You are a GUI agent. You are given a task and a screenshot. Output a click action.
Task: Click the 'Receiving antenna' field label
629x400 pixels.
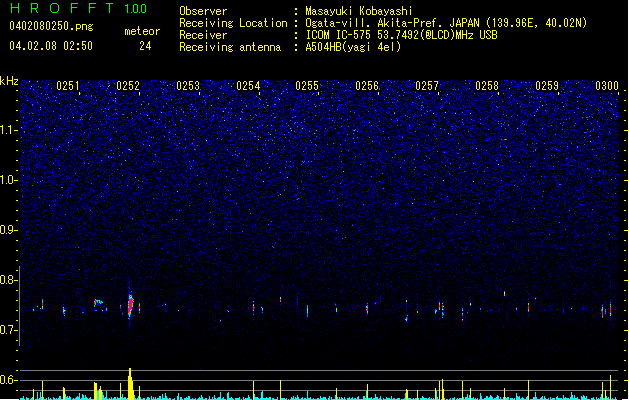tap(230, 47)
